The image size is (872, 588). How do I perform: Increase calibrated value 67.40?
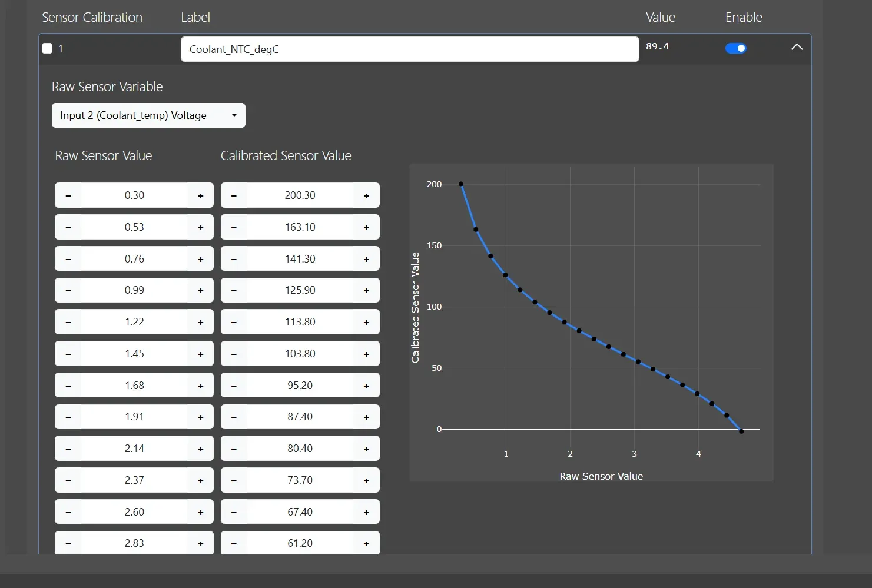(x=366, y=512)
